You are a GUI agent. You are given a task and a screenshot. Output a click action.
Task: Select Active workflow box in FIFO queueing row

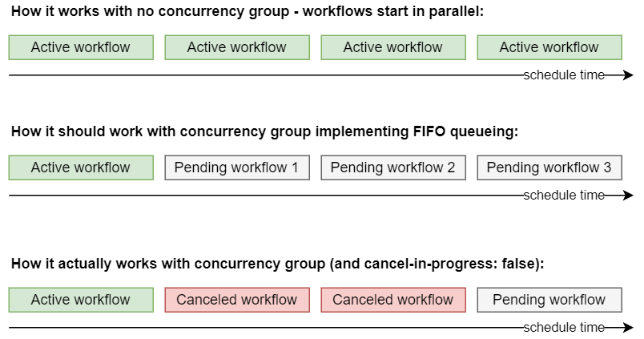(x=81, y=167)
